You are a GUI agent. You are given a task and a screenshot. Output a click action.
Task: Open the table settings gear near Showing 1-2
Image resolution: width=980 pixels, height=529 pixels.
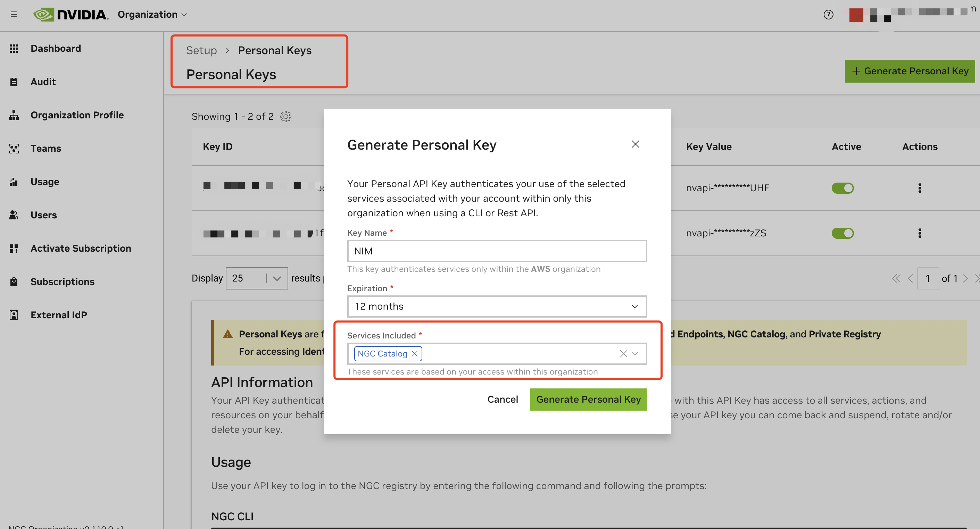click(285, 116)
